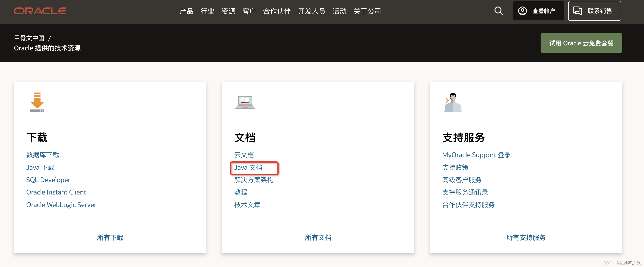This screenshot has width=644, height=267.
Task: Open the Oracle Instant Client link
Action: tap(56, 192)
